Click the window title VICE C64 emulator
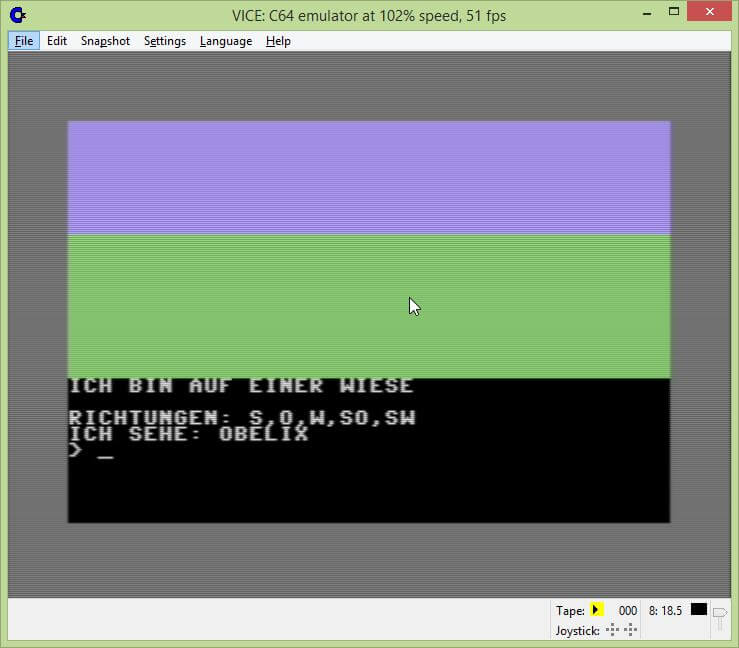Viewport: 739px width, 648px height. tap(369, 16)
